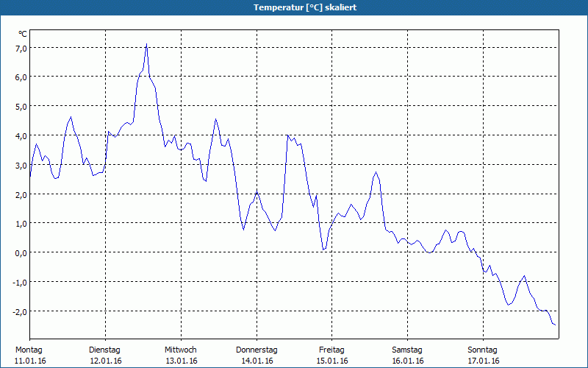The height and width of the screenshot is (368, 588).
Task: Click the 1,0 y-axis label
Action: tap(21, 224)
